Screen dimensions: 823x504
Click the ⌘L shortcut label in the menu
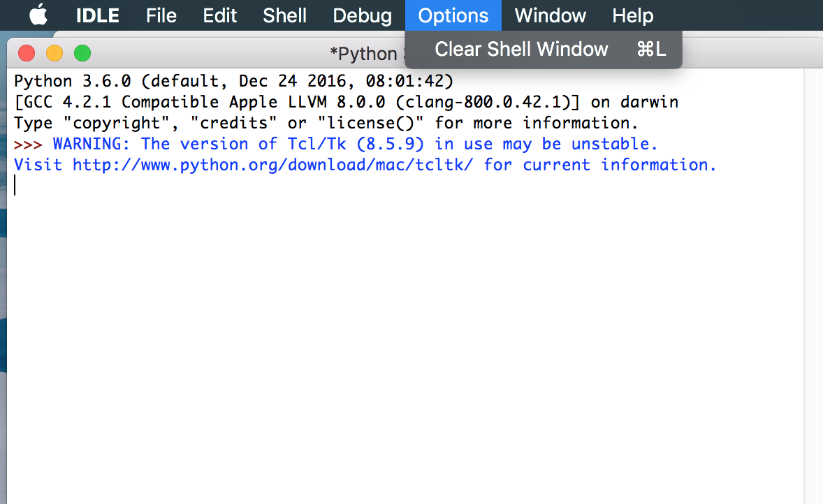pos(651,49)
